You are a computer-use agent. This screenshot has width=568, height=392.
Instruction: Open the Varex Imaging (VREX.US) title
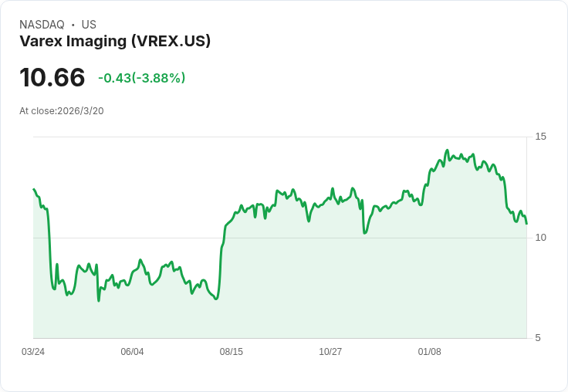tap(115, 41)
